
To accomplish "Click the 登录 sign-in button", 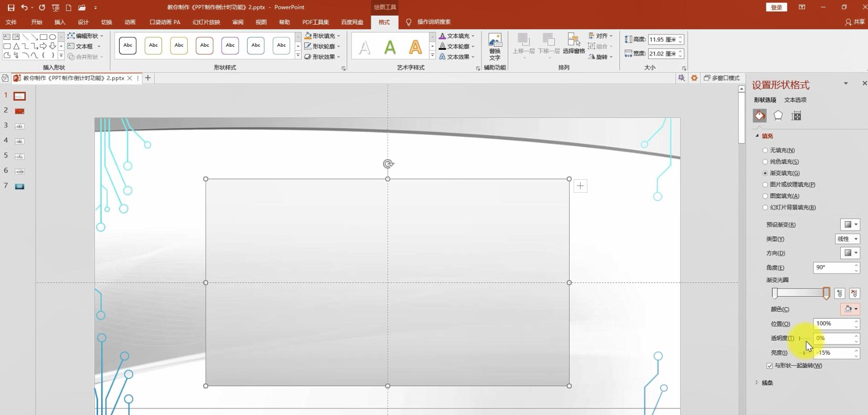I will 777,7.
